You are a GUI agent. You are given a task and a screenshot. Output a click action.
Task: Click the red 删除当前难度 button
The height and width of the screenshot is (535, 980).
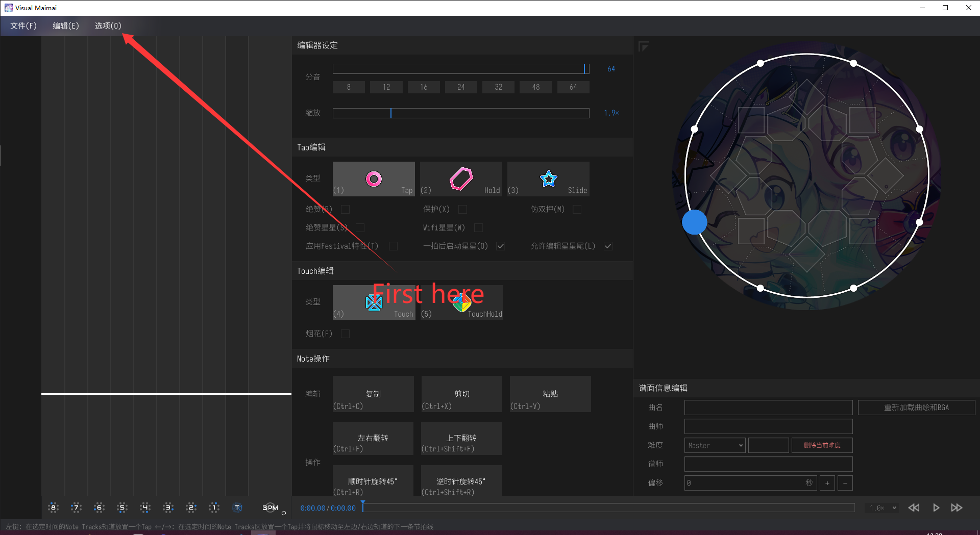[822, 445]
